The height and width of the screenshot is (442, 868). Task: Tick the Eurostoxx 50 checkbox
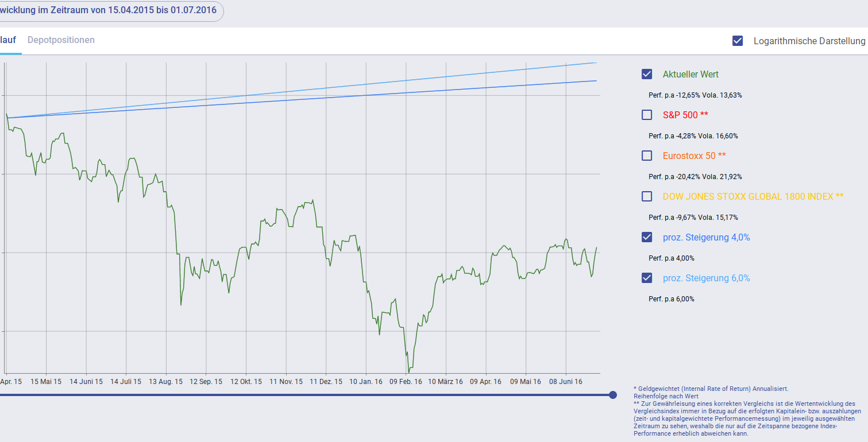click(x=647, y=156)
